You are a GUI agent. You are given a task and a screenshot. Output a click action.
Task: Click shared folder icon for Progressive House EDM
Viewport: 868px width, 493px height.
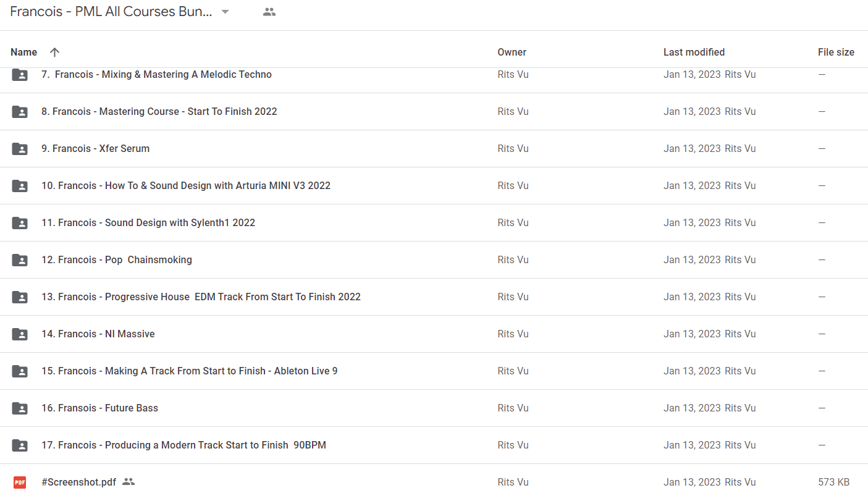click(x=20, y=297)
